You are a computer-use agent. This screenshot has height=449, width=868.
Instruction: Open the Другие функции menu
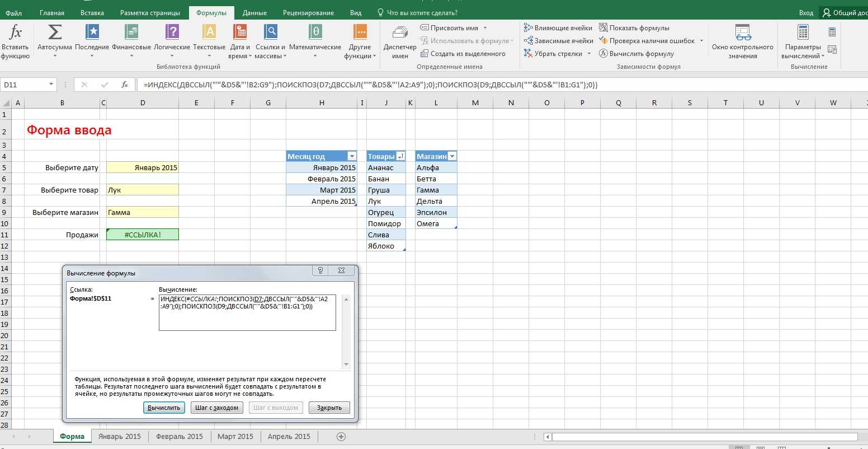click(x=360, y=42)
